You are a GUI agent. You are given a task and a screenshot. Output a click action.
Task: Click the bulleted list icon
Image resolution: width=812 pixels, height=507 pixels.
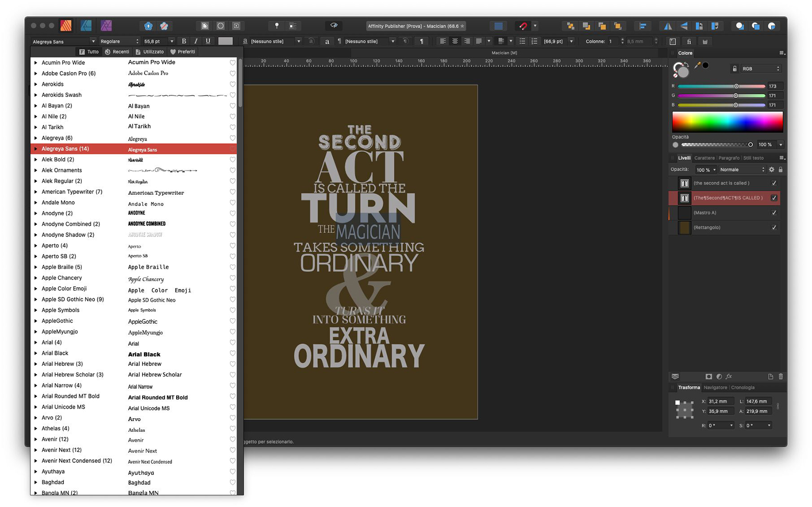tap(522, 41)
